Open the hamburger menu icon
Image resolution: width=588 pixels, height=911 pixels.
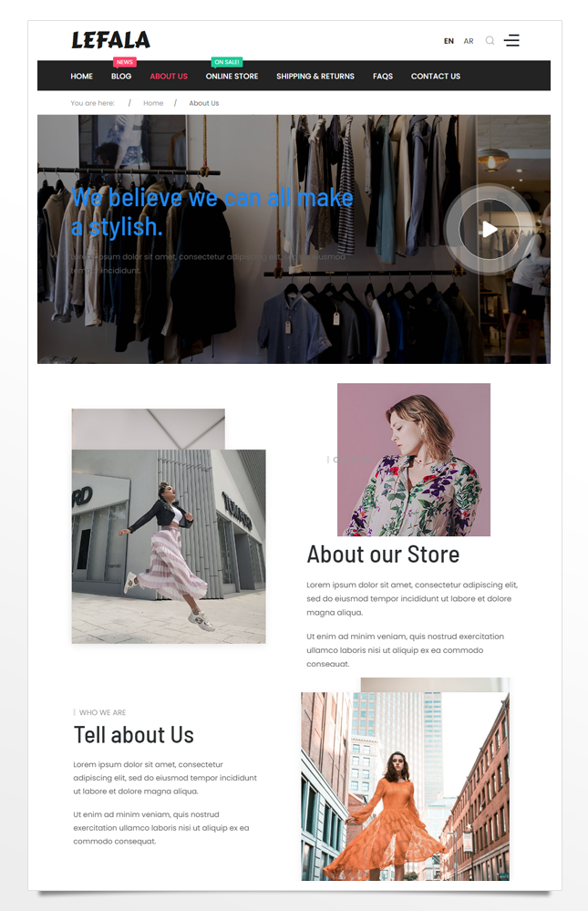click(511, 40)
